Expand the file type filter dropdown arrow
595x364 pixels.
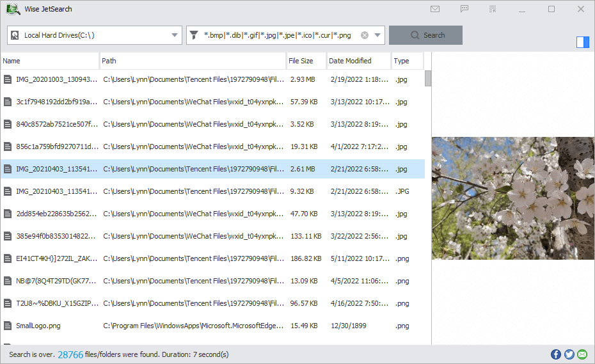point(377,35)
